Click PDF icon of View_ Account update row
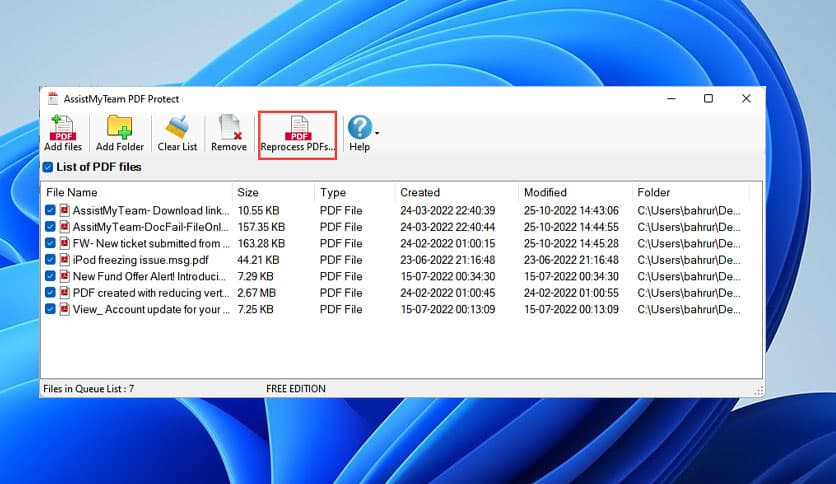836x484 pixels. pos(64,309)
